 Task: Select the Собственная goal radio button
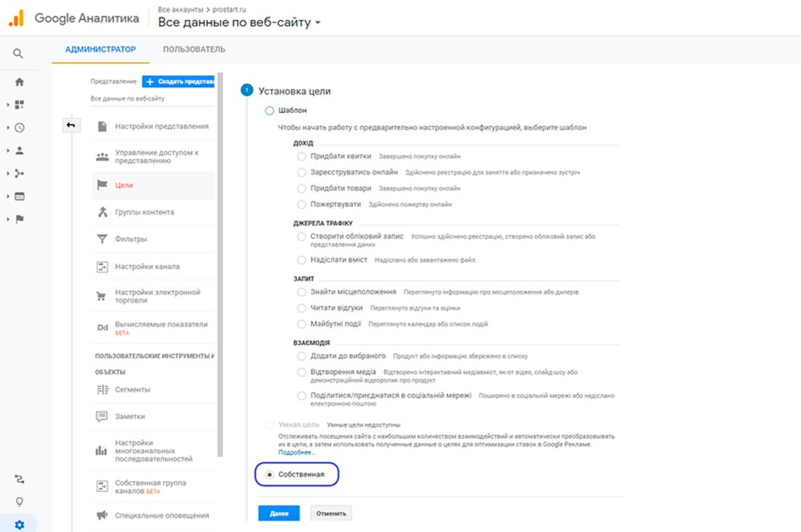click(x=269, y=475)
